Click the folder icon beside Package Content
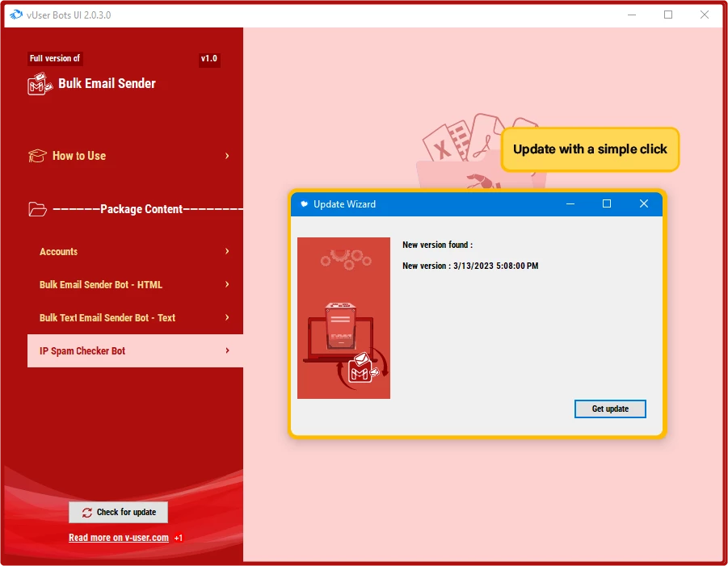The image size is (728, 566). [x=37, y=209]
